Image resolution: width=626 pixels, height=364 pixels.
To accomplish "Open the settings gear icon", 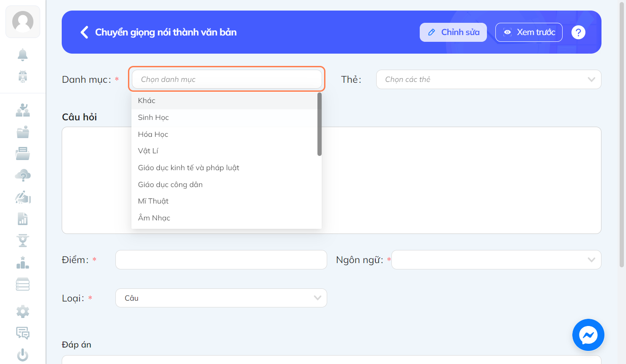I will 23,312.
